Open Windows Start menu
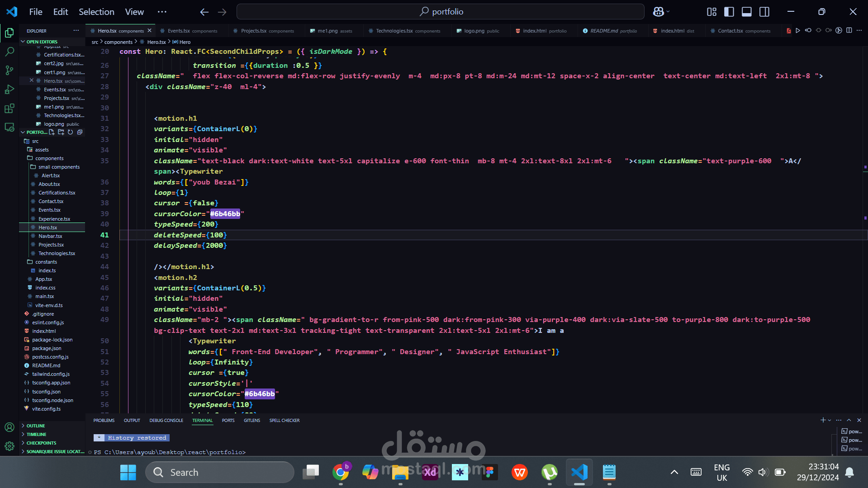This screenshot has height=488, width=868. click(128, 473)
